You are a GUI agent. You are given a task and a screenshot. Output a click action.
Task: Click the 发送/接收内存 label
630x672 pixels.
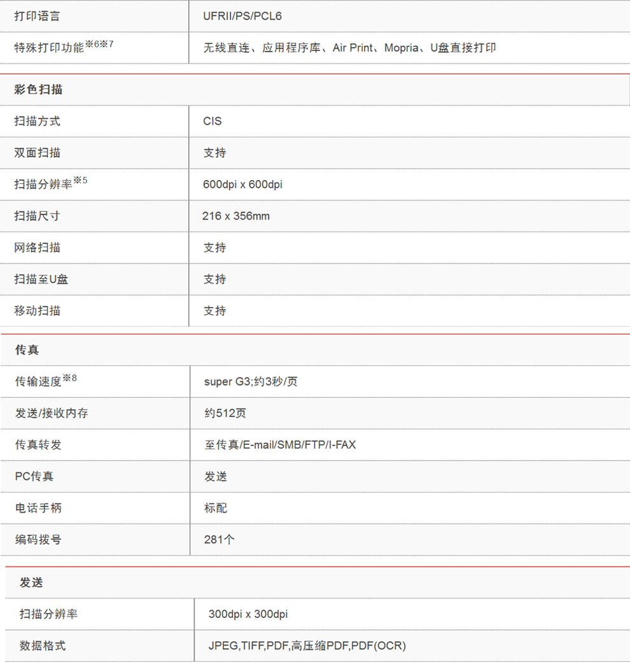(x=52, y=413)
